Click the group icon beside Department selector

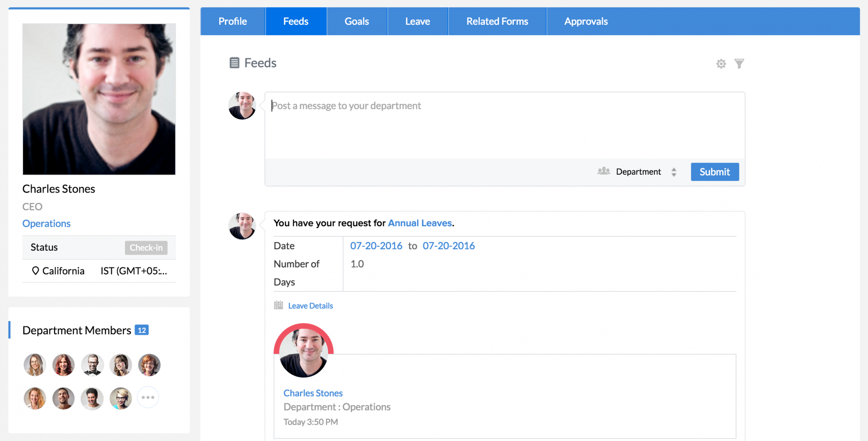tap(603, 171)
